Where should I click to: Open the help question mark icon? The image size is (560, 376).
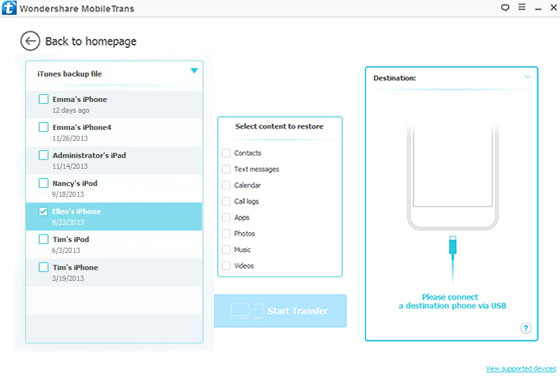pyautogui.click(x=525, y=328)
